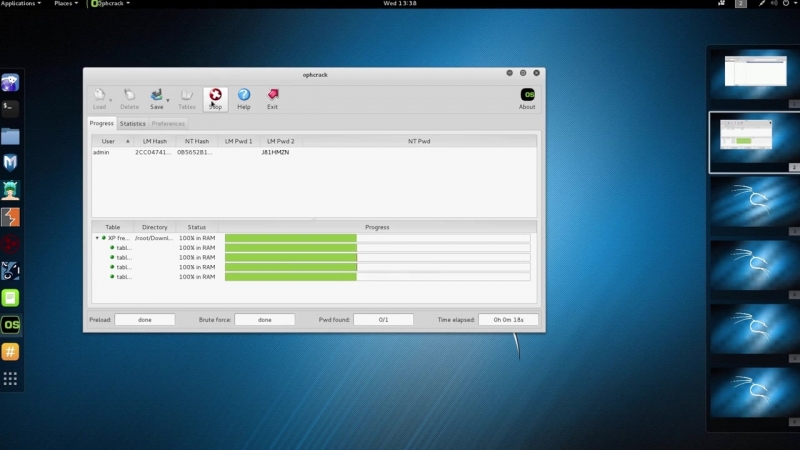Click the Wed 13:38 clock
The image size is (800, 450).
400,4
